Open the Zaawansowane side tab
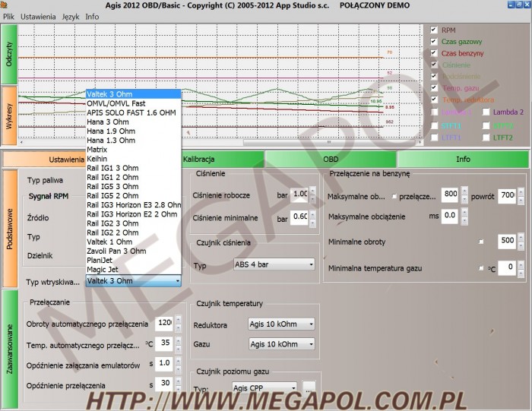This screenshot has height=411, width=532. coord(9,348)
